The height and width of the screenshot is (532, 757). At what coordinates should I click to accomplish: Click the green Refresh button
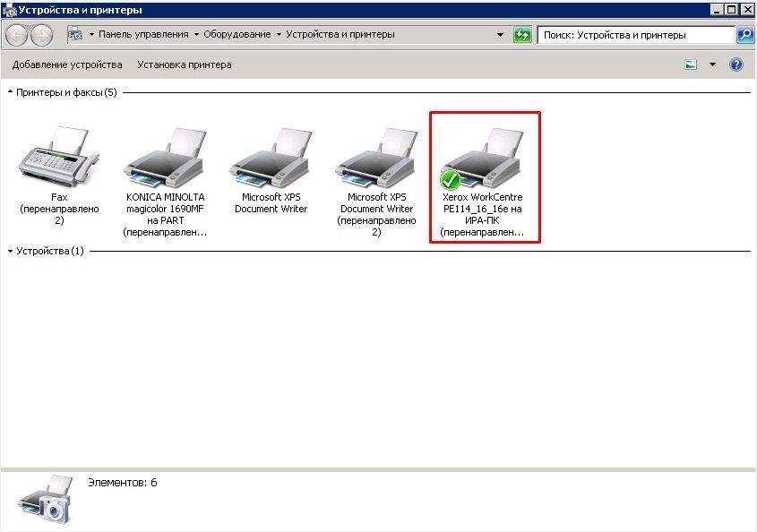click(x=522, y=35)
